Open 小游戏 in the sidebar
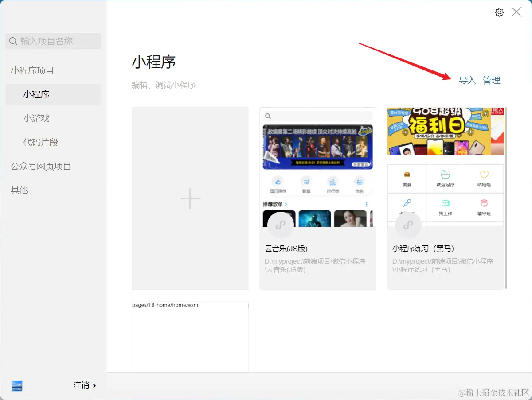Viewport: 532px width, 400px height. 36,118
